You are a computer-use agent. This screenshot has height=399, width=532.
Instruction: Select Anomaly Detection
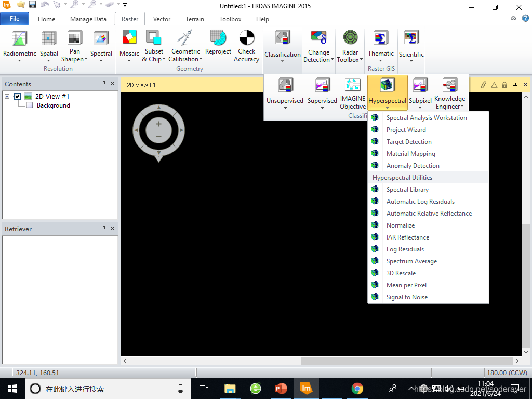pos(428,166)
